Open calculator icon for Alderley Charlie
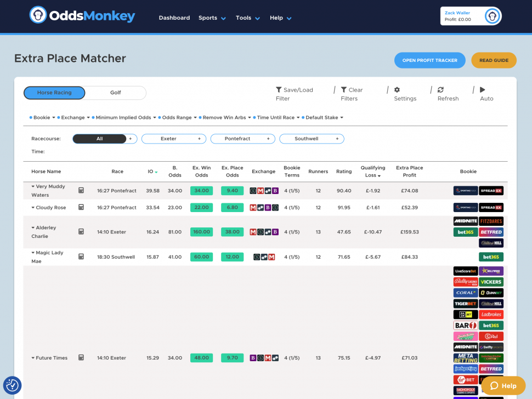 coord(81,231)
